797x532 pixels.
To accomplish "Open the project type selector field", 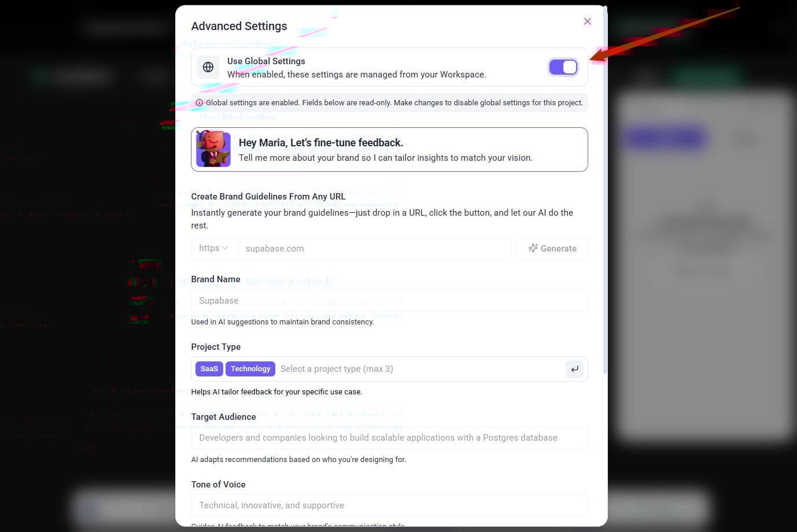I will (389, 369).
